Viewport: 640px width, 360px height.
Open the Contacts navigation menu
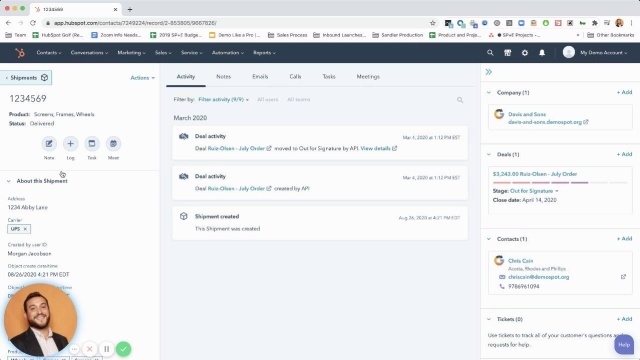pos(49,53)
